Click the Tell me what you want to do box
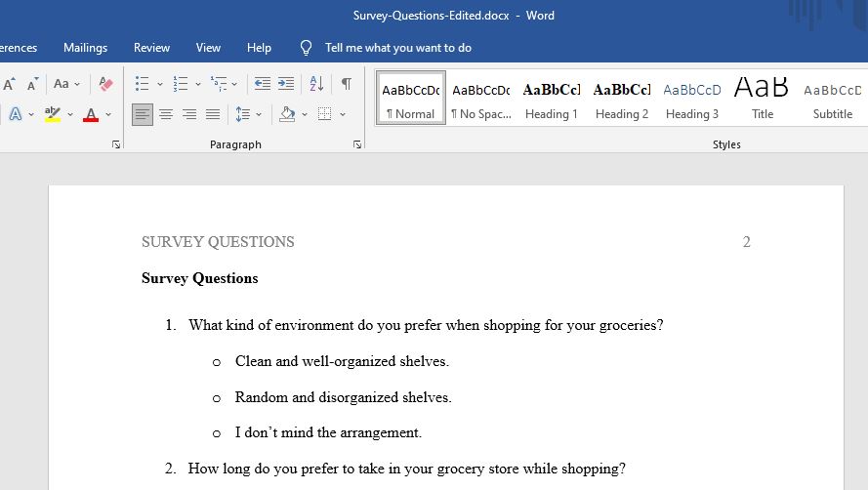The height and width of the screenshot is (490, 868). (398, 48)
